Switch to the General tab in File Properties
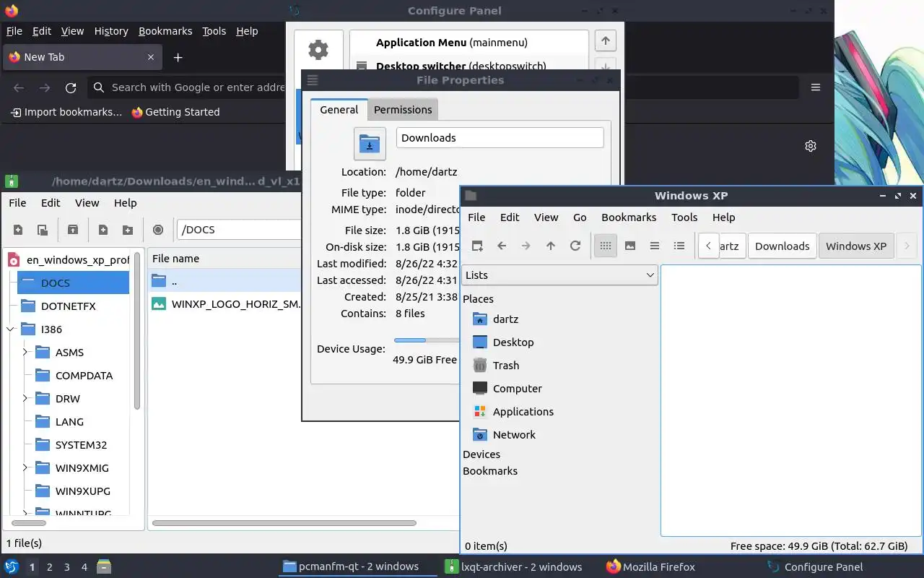 [339, 110]
